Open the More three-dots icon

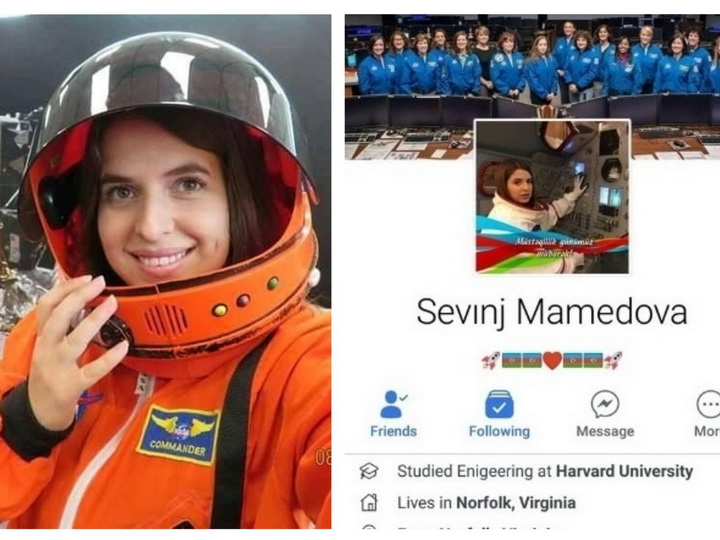(709, 404)
